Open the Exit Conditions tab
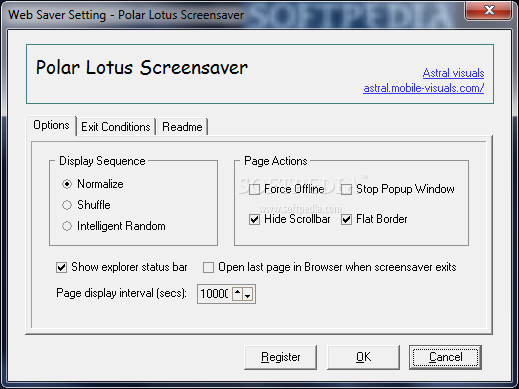The height and width of the screenshot is (389, 519). (116, 127)
